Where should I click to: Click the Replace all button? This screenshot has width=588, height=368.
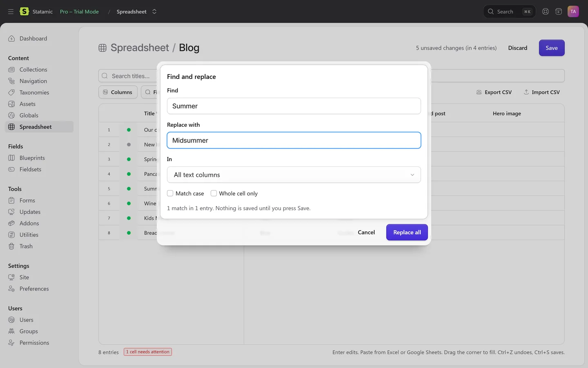(407, 232)
